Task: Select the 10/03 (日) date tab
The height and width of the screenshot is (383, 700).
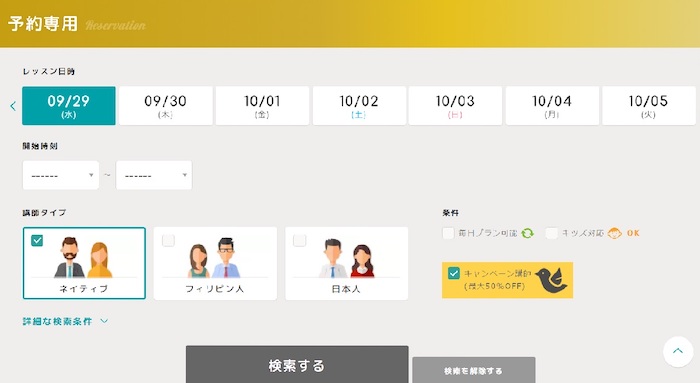Action: tap(455, 106)
